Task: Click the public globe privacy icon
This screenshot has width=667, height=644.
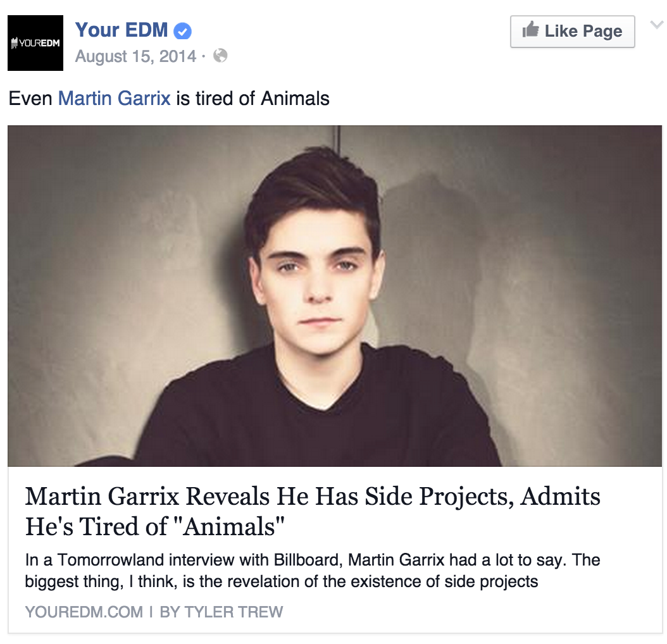Action: (220, 56)
